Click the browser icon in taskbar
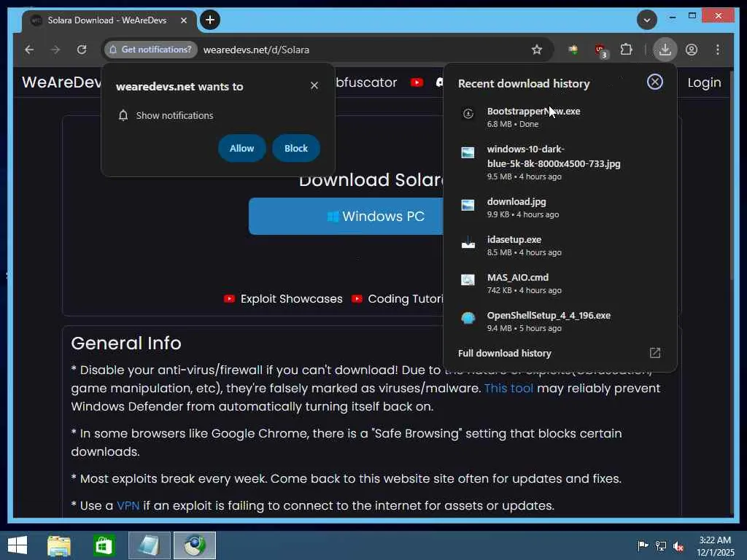This screenshot has height=560, width=747. click(194, 545)
